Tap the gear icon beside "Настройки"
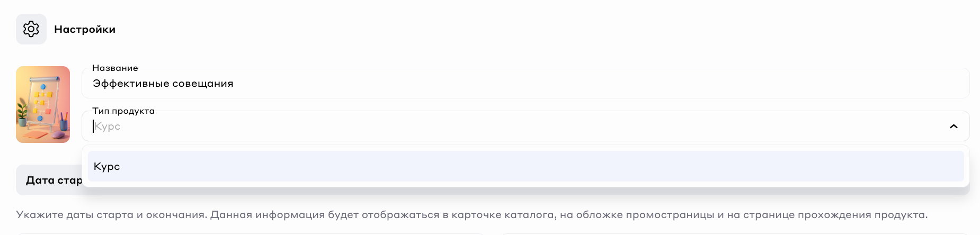This screenshot has width=980, height=235. (x=31, y=29)
